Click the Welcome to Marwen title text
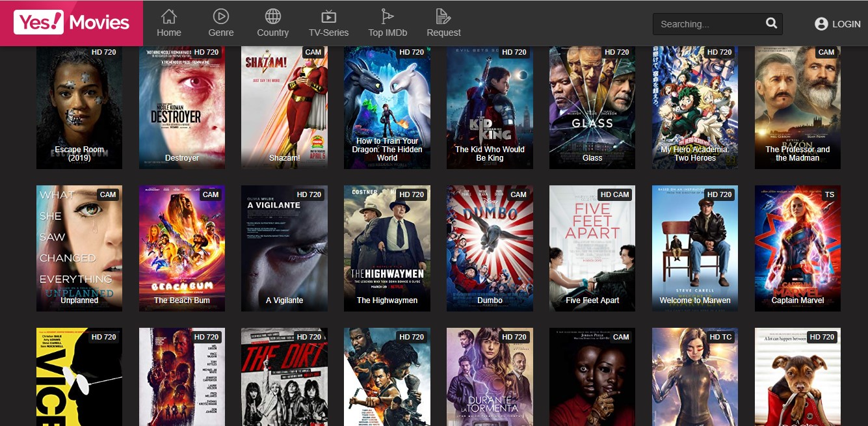Image resolution: width=868 pixels, height=426 pixels. click(695, 300)
